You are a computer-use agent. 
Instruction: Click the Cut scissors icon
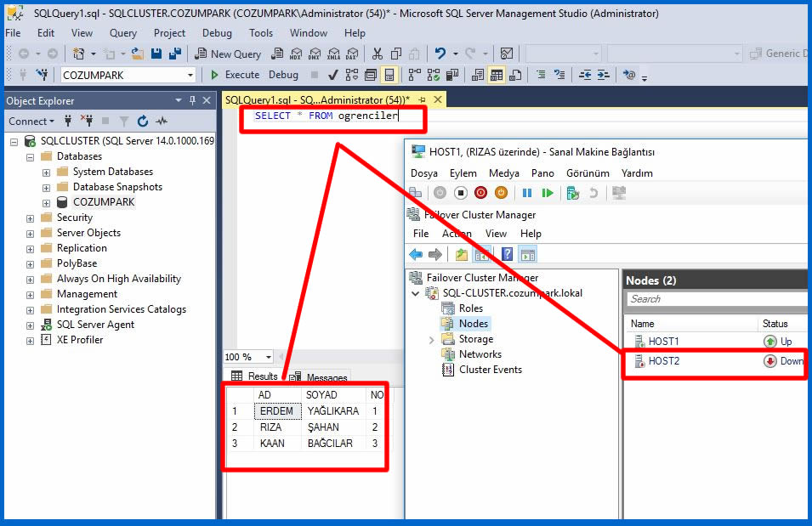376,54
